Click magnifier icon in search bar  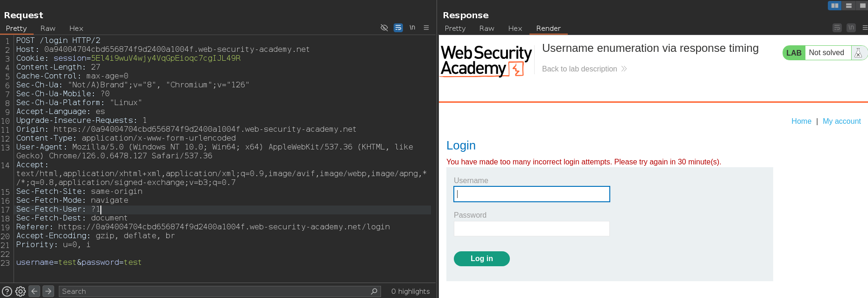(x=374, y=291)
